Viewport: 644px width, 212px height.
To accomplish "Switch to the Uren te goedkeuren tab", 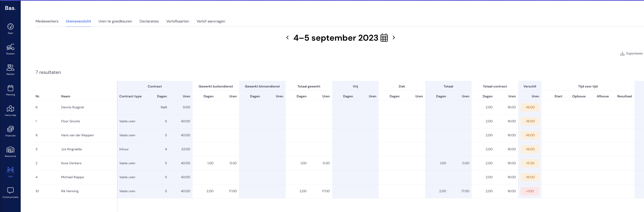I will point(115,21).
